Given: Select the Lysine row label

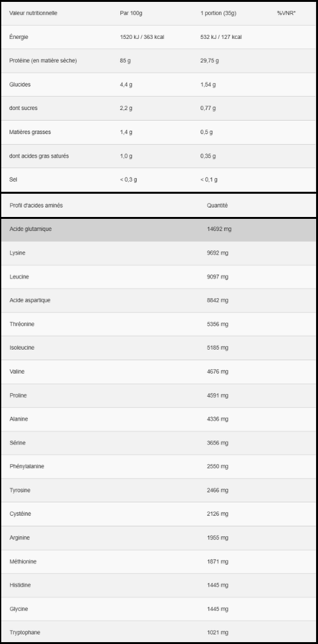Looking at the screenshot, I should [x=17, y=253].
